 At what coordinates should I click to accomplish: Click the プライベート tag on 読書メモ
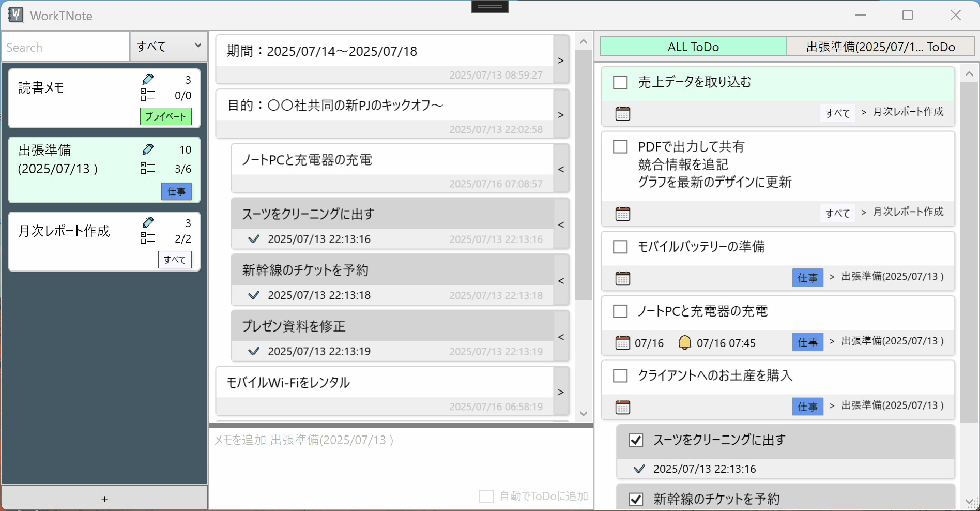[x=165, y=116]
